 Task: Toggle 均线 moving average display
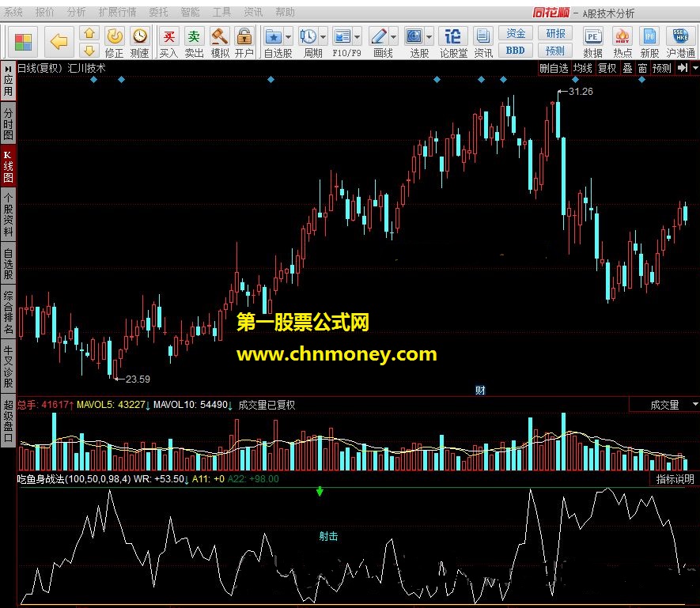tap(583, 68)
